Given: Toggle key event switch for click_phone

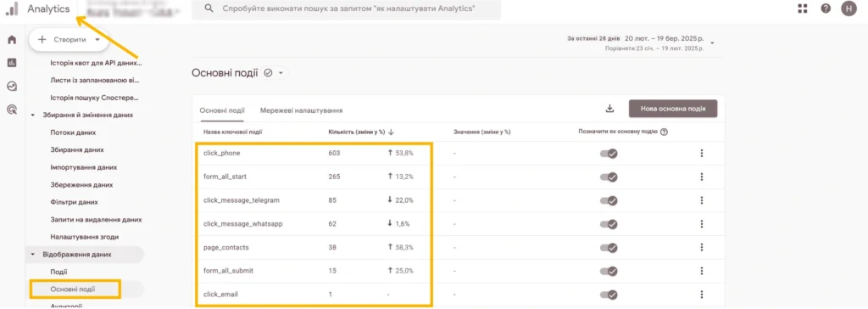Looking at the screenshot, I should (x=609, y=154).
